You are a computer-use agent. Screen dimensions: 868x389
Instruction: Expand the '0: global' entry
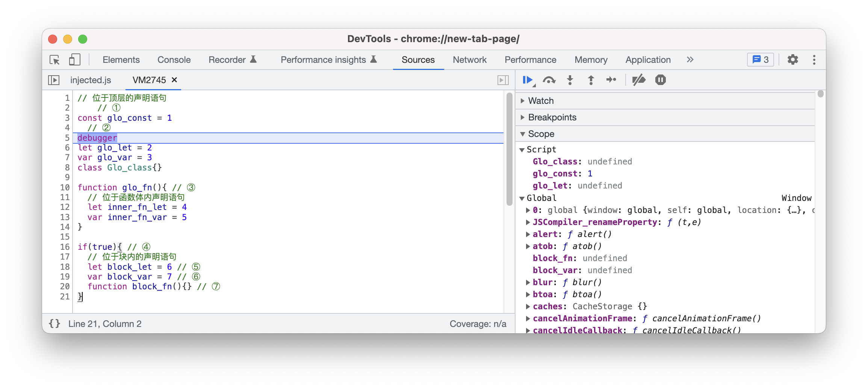pos(528,210)
